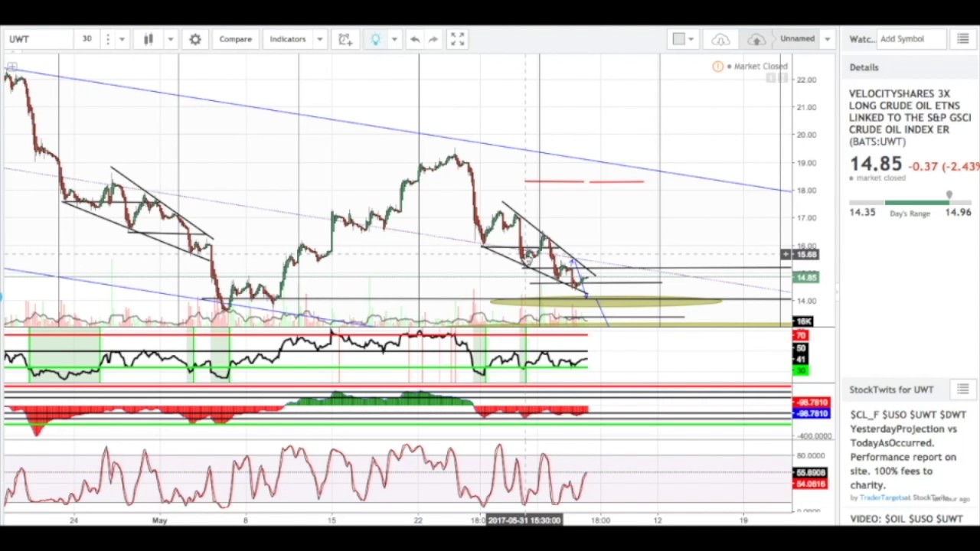Screen dimensions: 980x551
Task: Open the Watchlist tab label
Action: coord(861,39)
